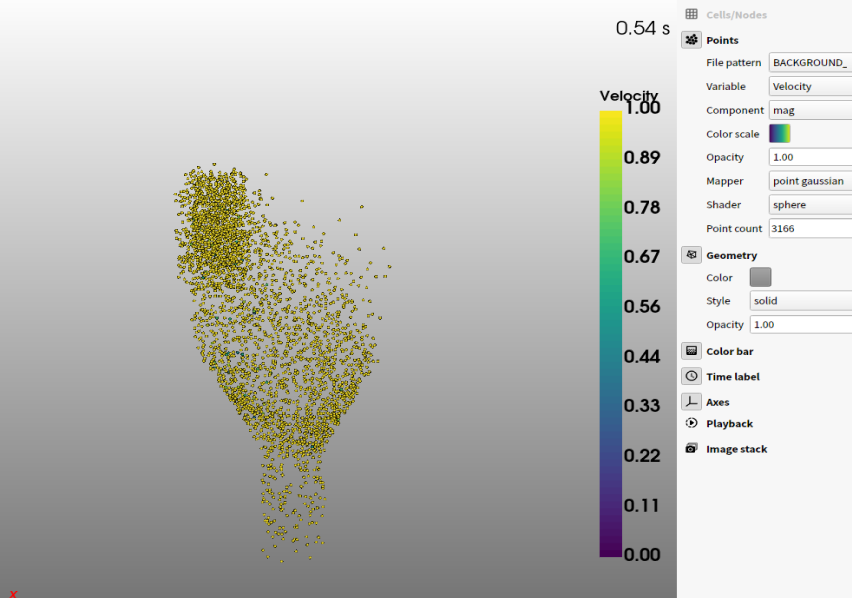Screen dimensions: 852x598
Task: Open the Geometry Style dropdown showing solid
Action: [x=800, y=301]
